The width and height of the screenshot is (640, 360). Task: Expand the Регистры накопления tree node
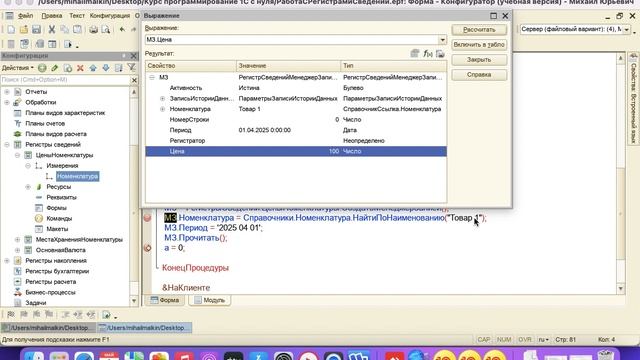click(x=7, y=261)
